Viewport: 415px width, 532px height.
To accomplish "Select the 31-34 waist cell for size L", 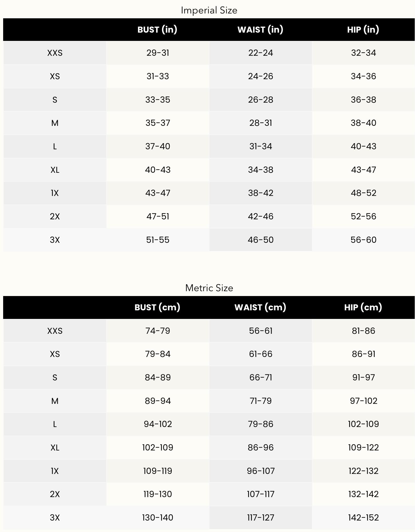I will tap(260, 146).
